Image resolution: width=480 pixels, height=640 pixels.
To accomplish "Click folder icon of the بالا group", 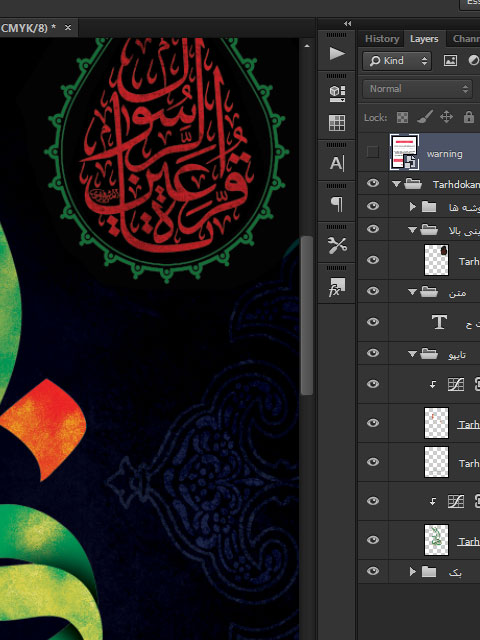I will (x=429, y=230).
